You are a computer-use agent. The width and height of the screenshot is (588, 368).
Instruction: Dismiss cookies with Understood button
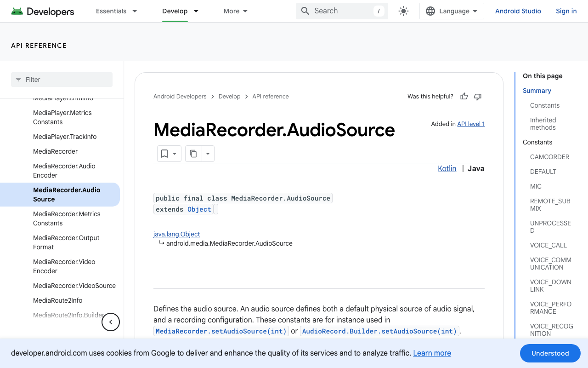[550, 353]
